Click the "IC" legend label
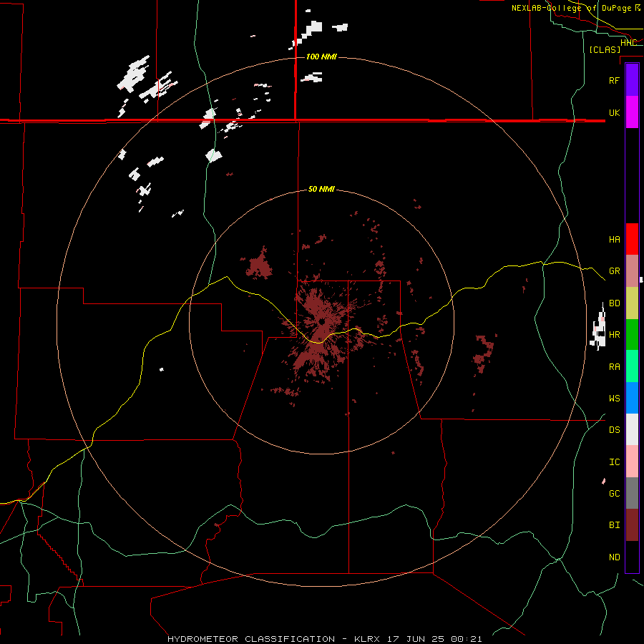Viewport: 644px width, 644px height. pos(614,462)
